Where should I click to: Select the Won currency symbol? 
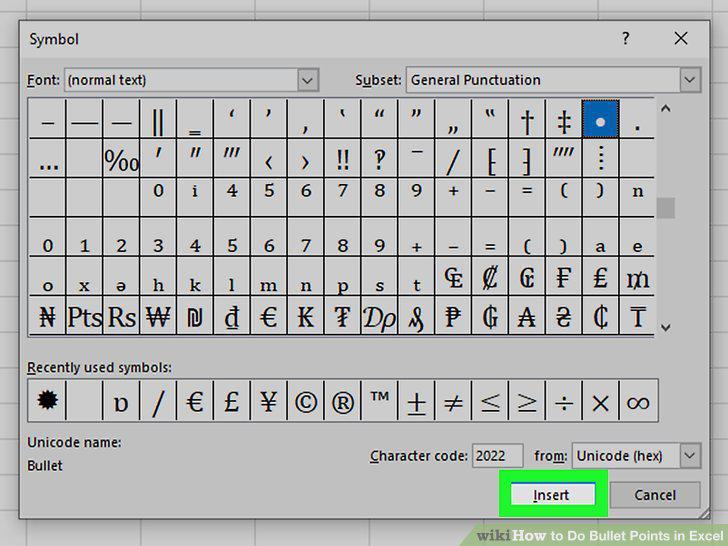[x=158, y=317]
